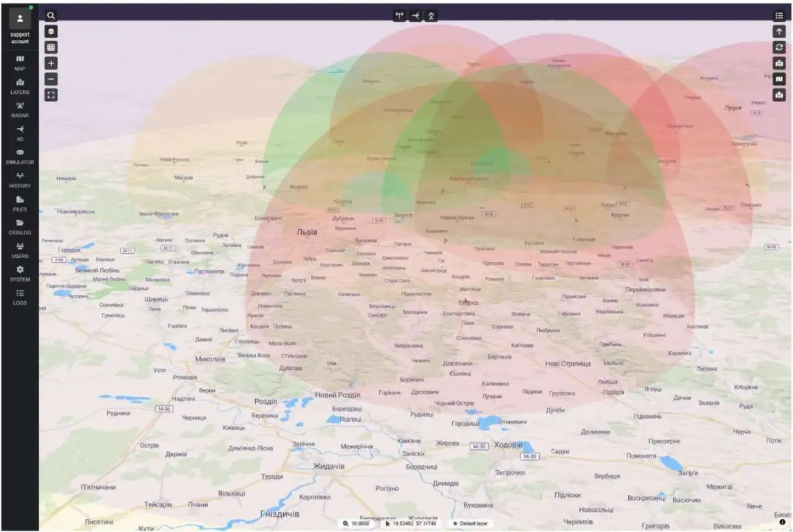Open the RADAR section in the sidebar

(x=19, y=106)
